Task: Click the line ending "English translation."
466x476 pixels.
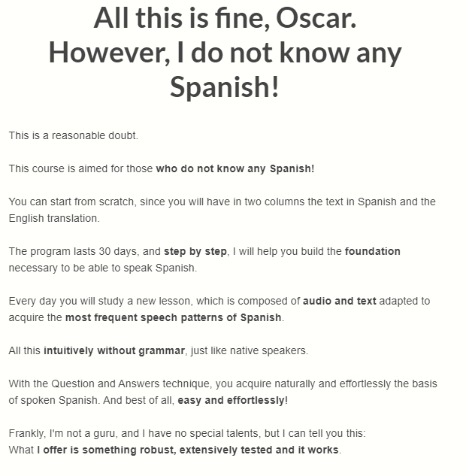Action: click(x=54, y=218)
